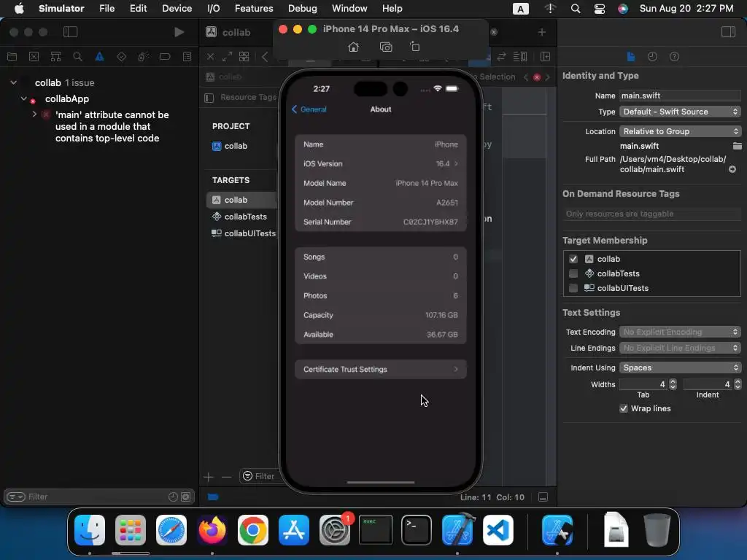Open the Debug menu

[x=302, y=9]
